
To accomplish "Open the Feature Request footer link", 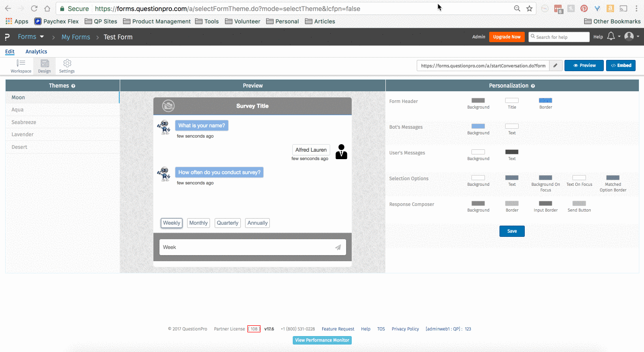I will tap(338, 329).
